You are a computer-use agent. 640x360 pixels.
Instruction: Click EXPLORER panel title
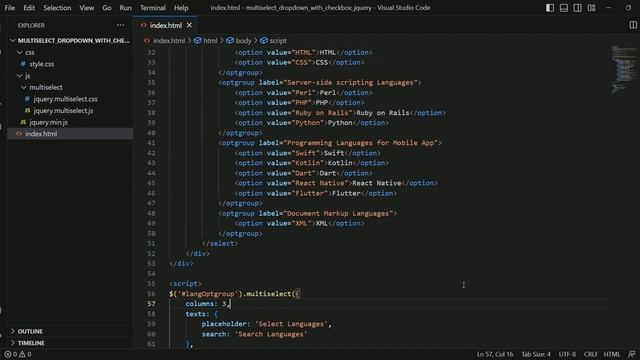coord(31,25)
